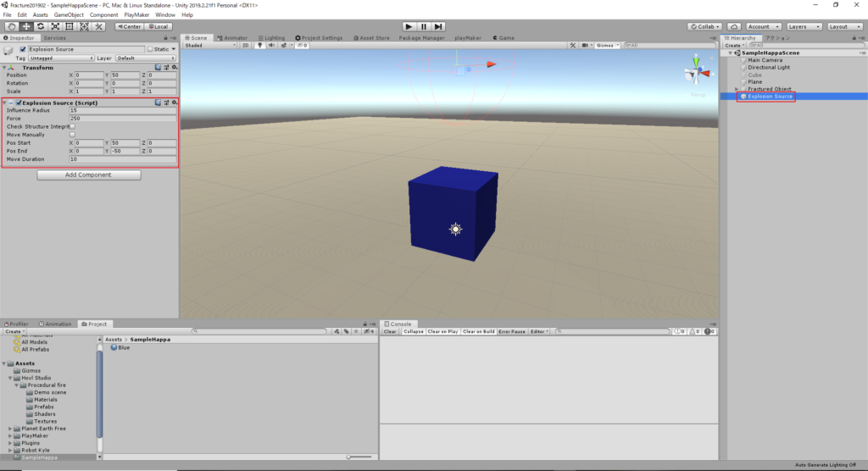This screenshot has width=868, height=471.
Task: Lock the Inspector panel
Action: (165, 38)
